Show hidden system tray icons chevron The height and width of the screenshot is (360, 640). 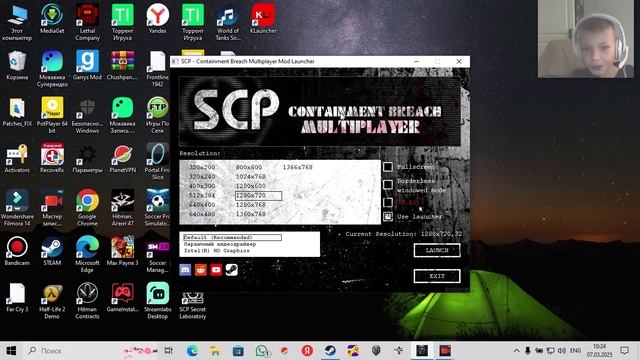pyautogui.click(x=516, y=350)
